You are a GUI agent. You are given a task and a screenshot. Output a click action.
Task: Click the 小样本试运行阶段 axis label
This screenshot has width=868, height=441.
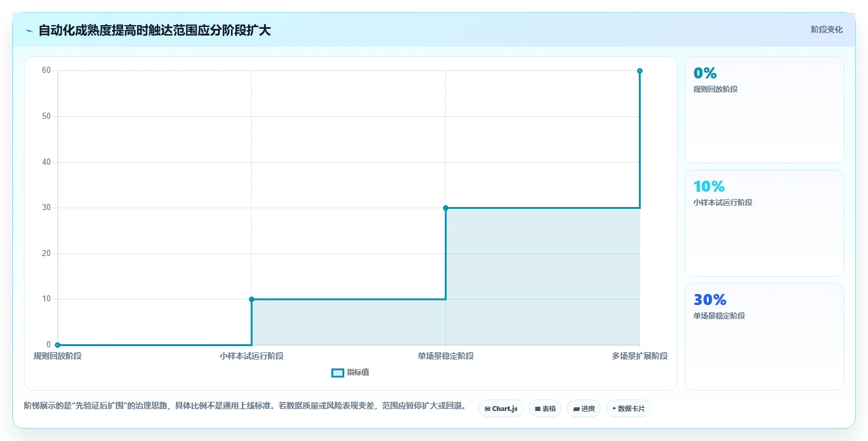coord(252,356)
